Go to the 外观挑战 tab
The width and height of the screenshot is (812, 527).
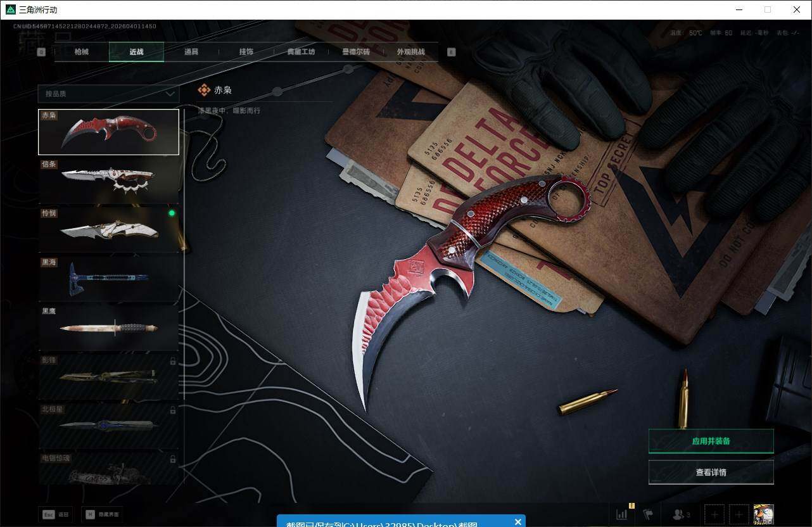coord(410,52)
